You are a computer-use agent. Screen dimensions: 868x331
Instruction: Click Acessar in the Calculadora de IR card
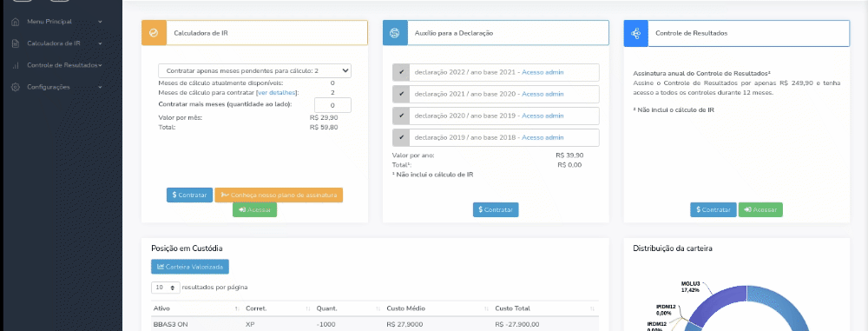coord(254,209)
